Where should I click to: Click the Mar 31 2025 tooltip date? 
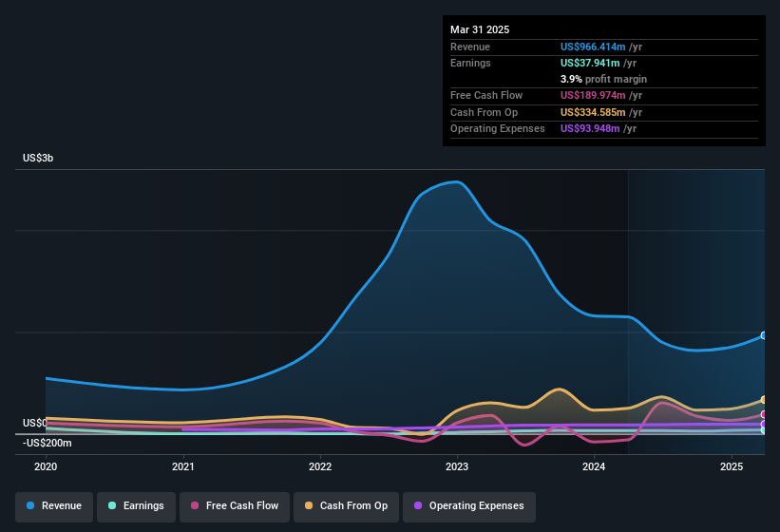[480, 29]
